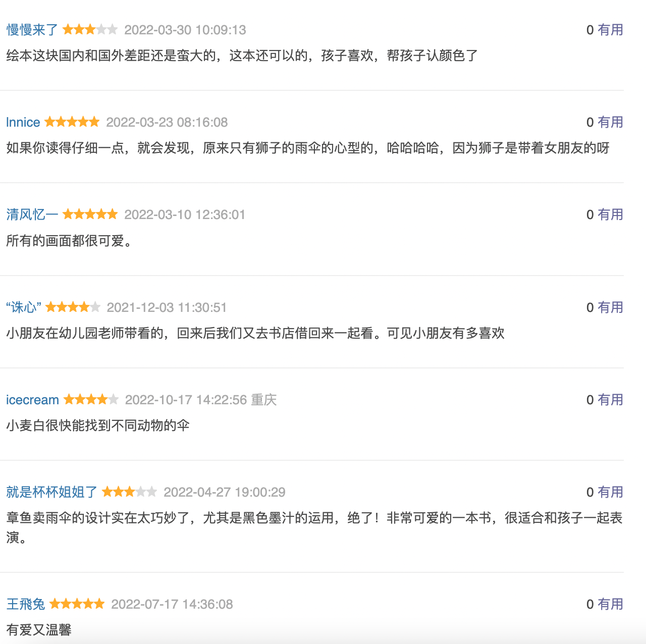
Task: Click the three-star rating beside 慢慢来了
Action: [90, 29]
